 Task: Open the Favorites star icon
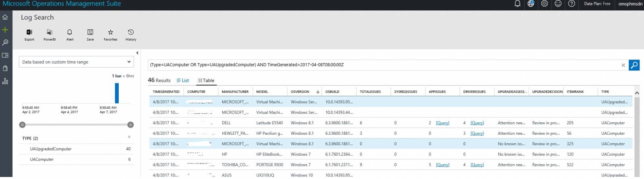click(110, 33)
